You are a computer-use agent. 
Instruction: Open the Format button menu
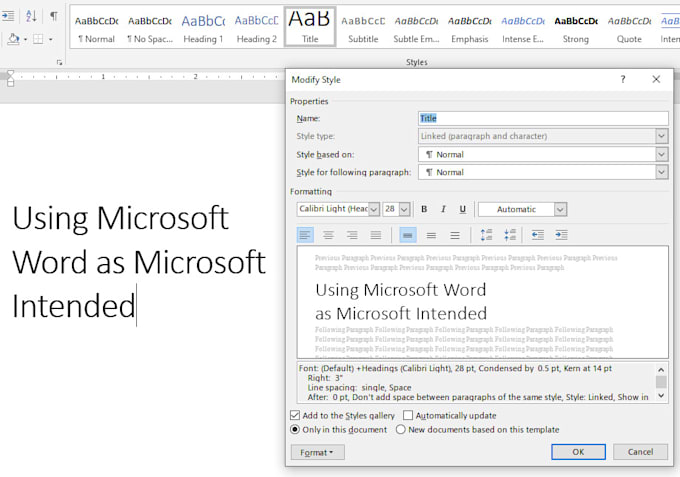point(317,452)
